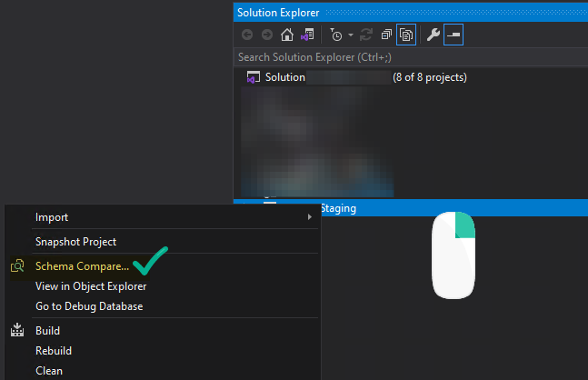Select Go to Debug Database
Image resolution: width=588 pixels, height=380 pixels.
click(x=163, y=306)
